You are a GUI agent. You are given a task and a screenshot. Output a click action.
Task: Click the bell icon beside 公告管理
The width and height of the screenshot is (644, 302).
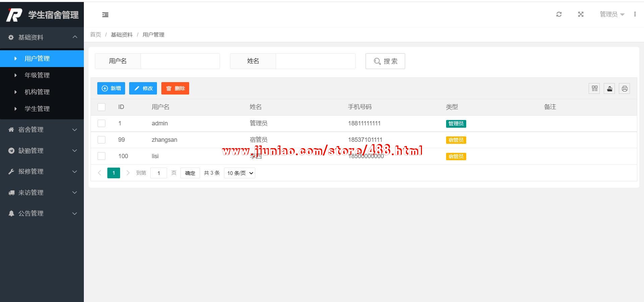point(11,214)
